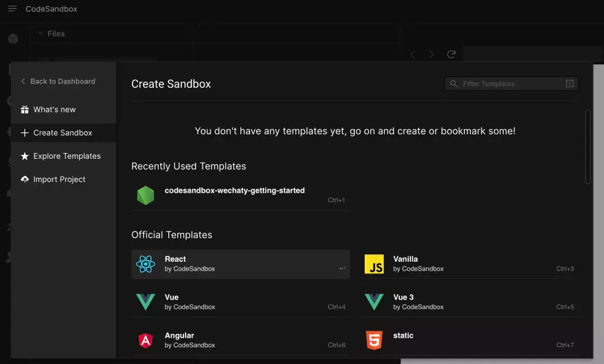Click the HTML5 icon for static template

[374, 340]
